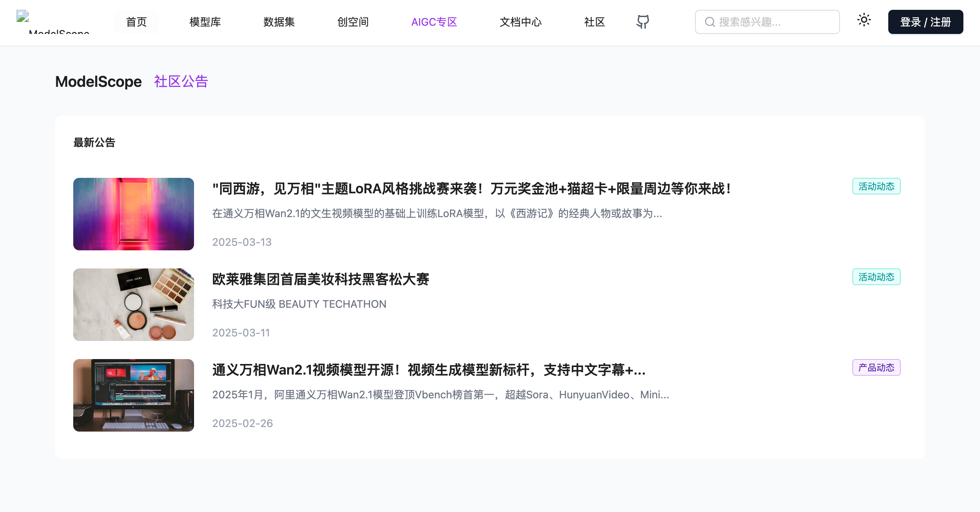
Task: Click the search magnifier icon
Action: pos(709,22)
